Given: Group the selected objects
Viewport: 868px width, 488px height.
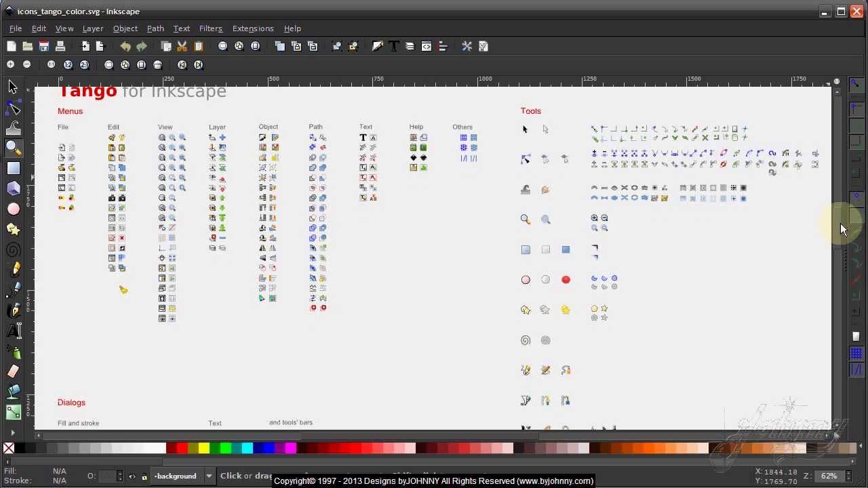Looking at the screenshot, I should (x=337, y=46).
